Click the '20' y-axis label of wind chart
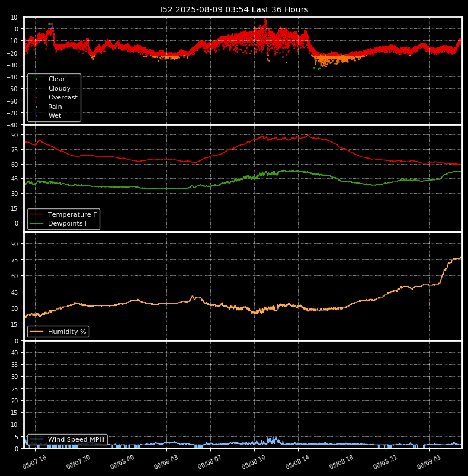The width and height of the screenshot is (468, 476). (x=15, y=401)
